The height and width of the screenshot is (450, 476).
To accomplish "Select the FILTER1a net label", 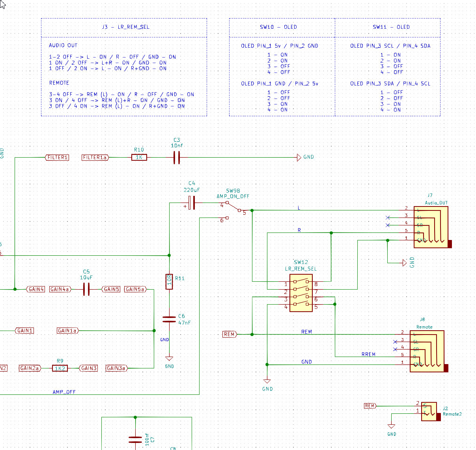I will [x=95, y=157].
